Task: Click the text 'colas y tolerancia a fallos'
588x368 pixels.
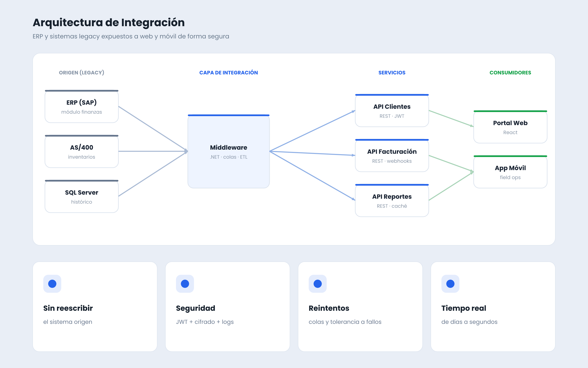Action: tap(345, 322)
